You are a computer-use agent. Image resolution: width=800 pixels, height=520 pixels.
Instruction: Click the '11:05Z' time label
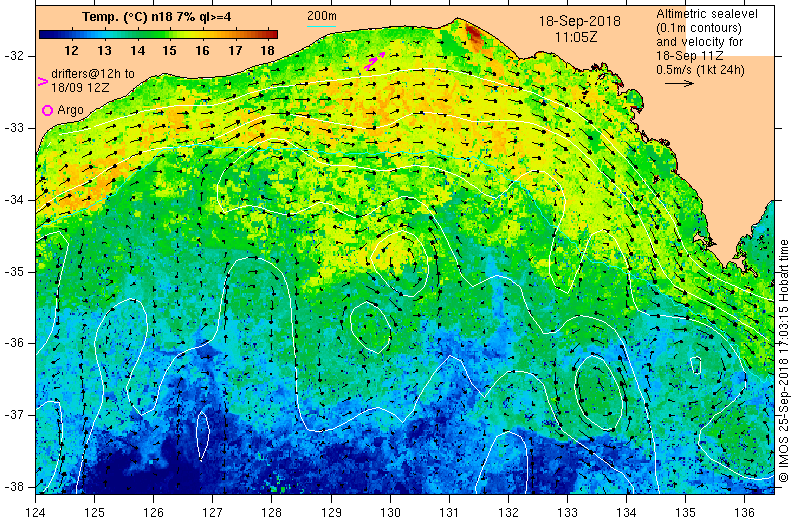click(x=576, y=37)
